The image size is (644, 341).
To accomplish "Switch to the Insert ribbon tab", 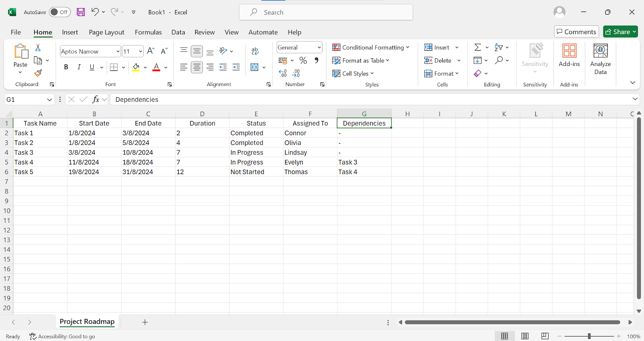I will tap(70, 32).
